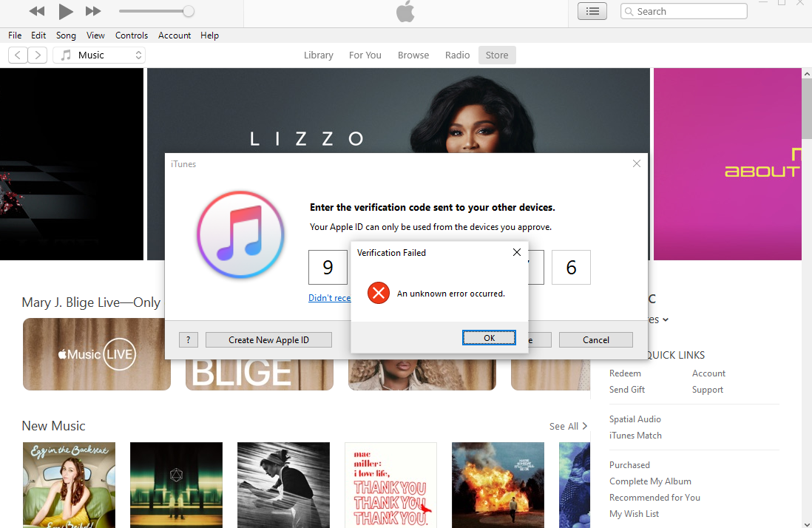Open Spatial Audio link
The height and width of the screenshot is (528, 812).
point(635,419)
